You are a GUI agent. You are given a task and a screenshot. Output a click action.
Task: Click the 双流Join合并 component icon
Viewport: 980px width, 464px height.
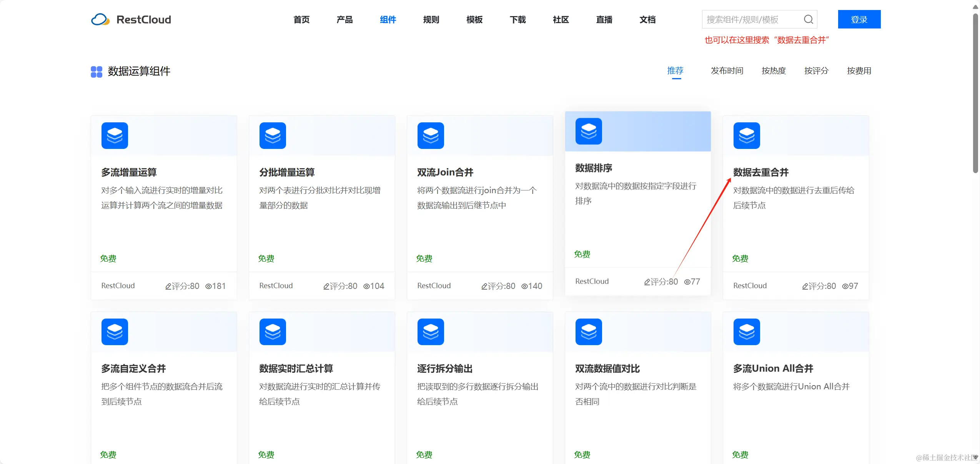[431, 135]
